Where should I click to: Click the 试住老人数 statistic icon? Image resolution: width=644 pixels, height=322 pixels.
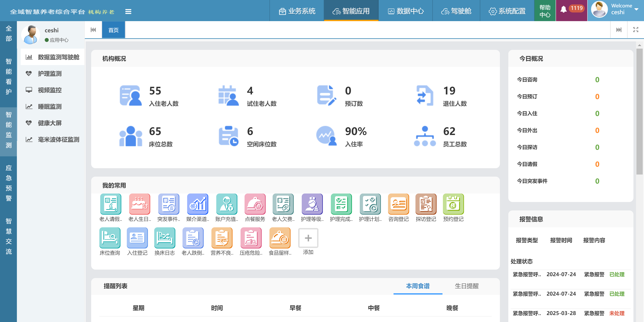pyautogui.click(x=228, y=96)
